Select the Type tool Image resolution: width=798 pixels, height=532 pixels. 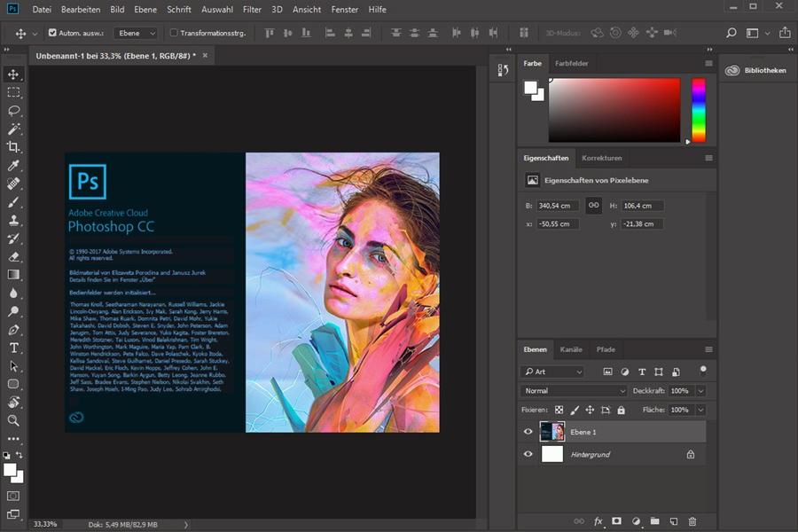[x=13, y=348]
